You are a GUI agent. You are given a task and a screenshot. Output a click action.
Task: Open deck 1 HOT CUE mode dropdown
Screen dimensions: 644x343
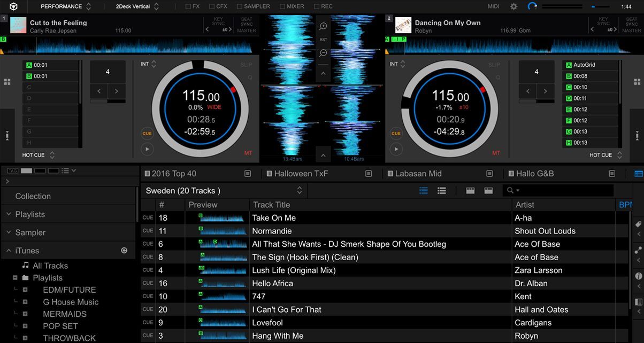[39, 155]
